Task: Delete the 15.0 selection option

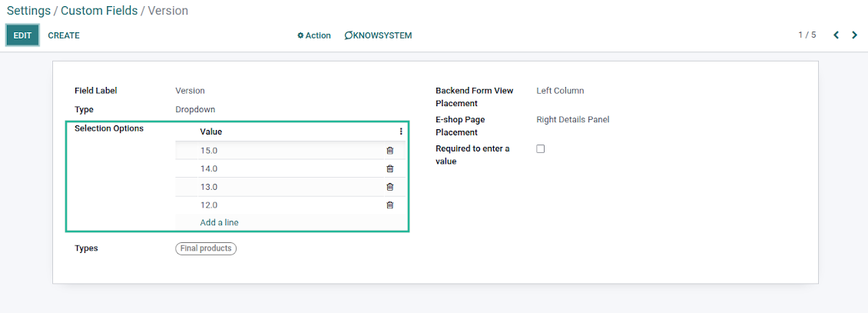Action: click(389, 151)
